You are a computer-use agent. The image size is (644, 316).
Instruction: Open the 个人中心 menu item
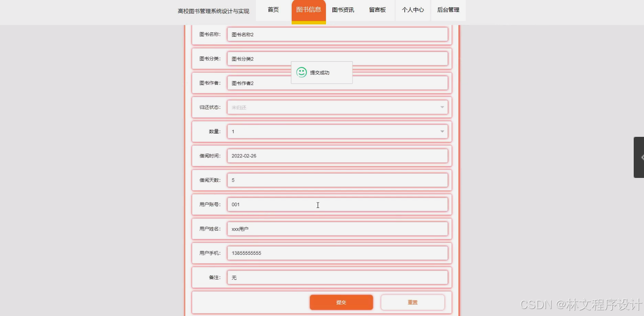click(412, 10)
